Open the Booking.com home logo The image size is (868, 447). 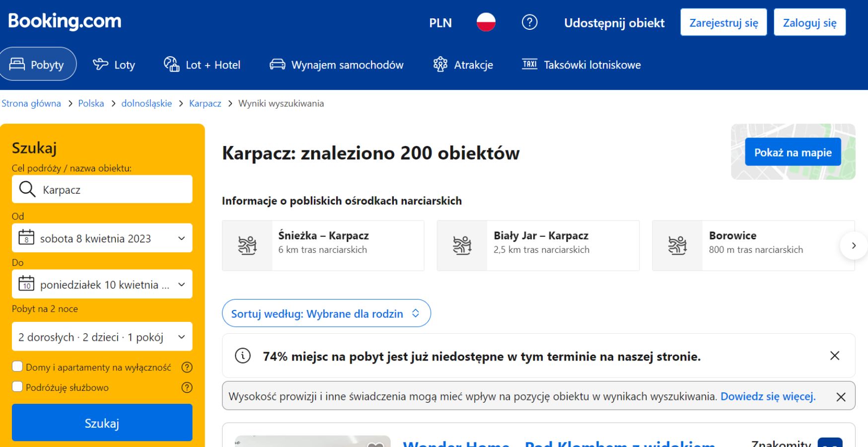click(x=65, y=21)
